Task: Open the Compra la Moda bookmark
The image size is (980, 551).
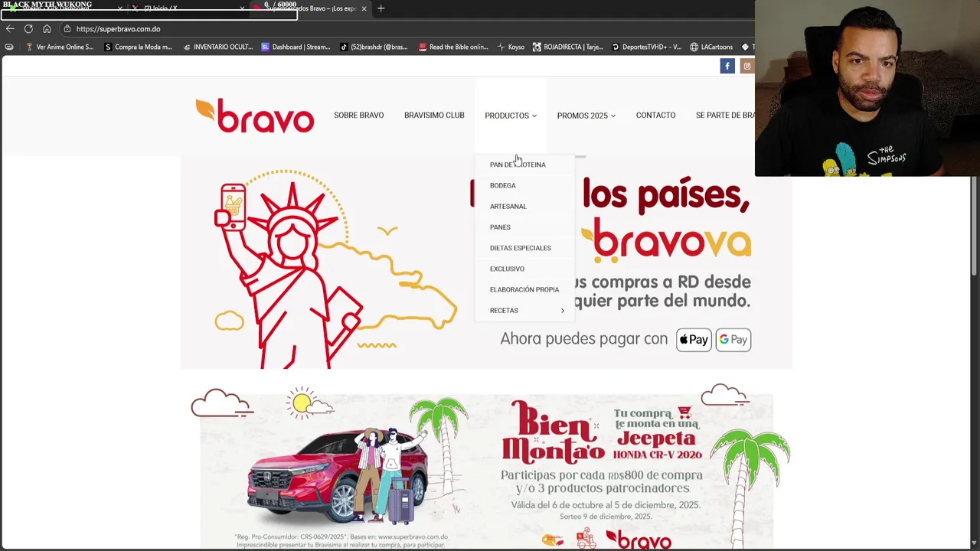Action: coord(138,47)
